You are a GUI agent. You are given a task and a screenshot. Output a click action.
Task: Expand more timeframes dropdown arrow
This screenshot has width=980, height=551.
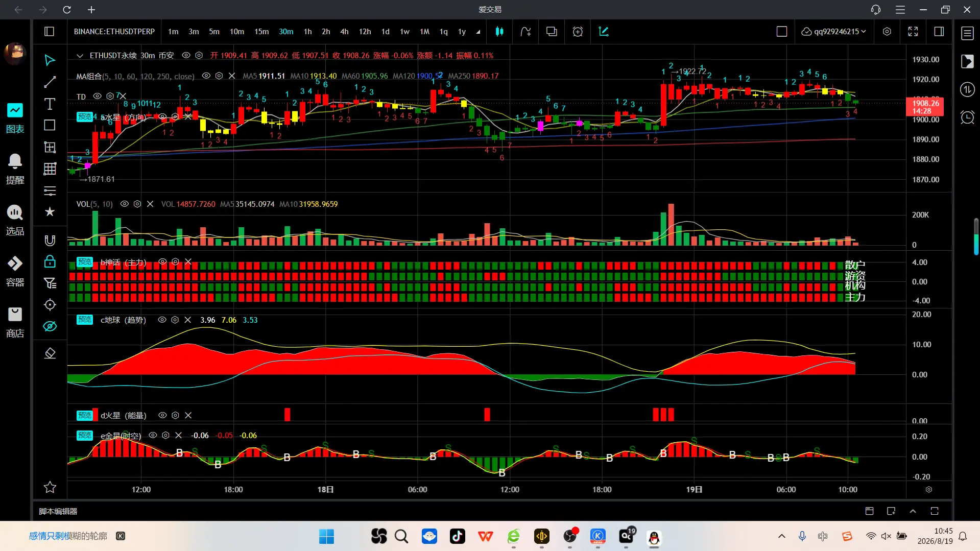pos(478,32)
